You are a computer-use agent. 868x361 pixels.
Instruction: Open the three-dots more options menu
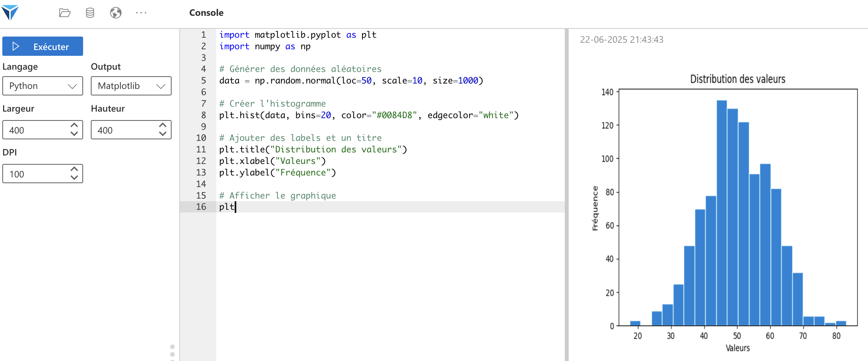pyautogui.click(x=141, y=13)
